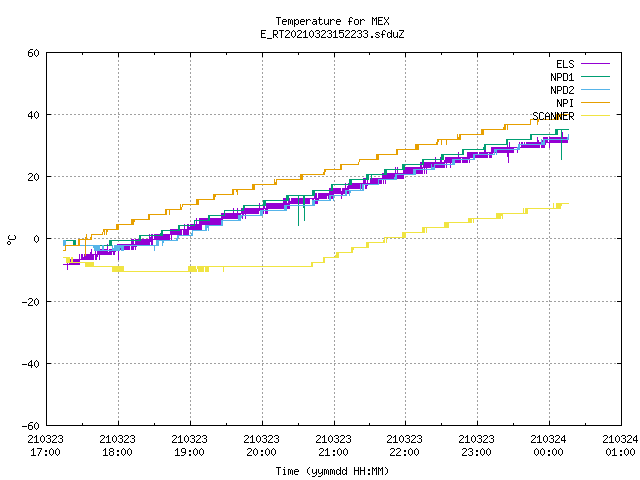This screenshot has width=640, height=480.
Task: Click the y-axis label 20
Action: pos(33,177)
